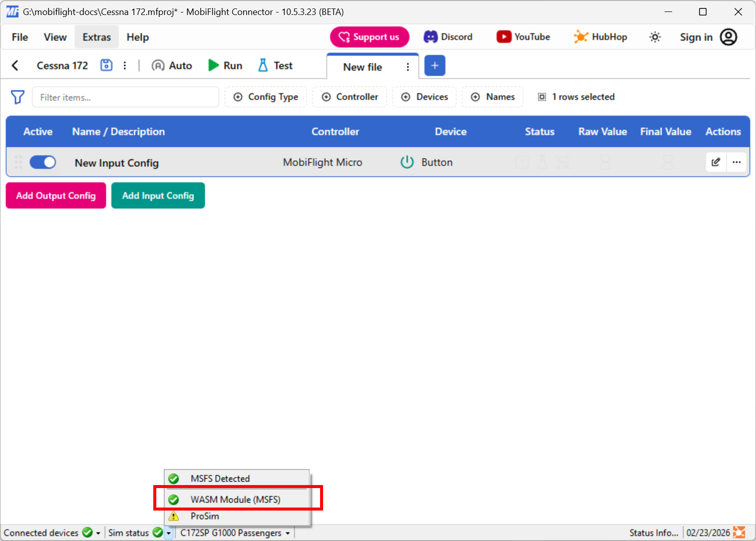Expand the Connected devices dropdown
This screenshot has height=541, width=756.
98,533
